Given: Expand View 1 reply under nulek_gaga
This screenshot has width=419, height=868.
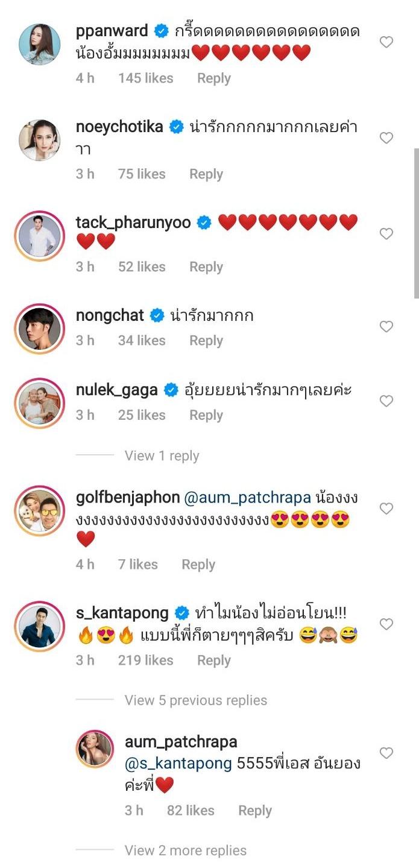Looking at the screenshot, I should [162, 456].
